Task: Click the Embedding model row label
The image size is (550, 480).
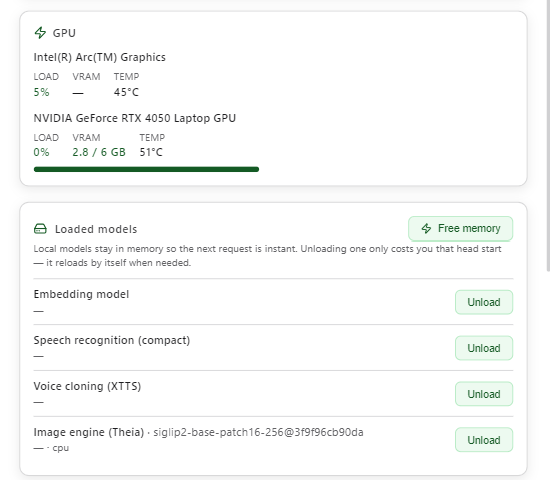Action: coord(81,294)
